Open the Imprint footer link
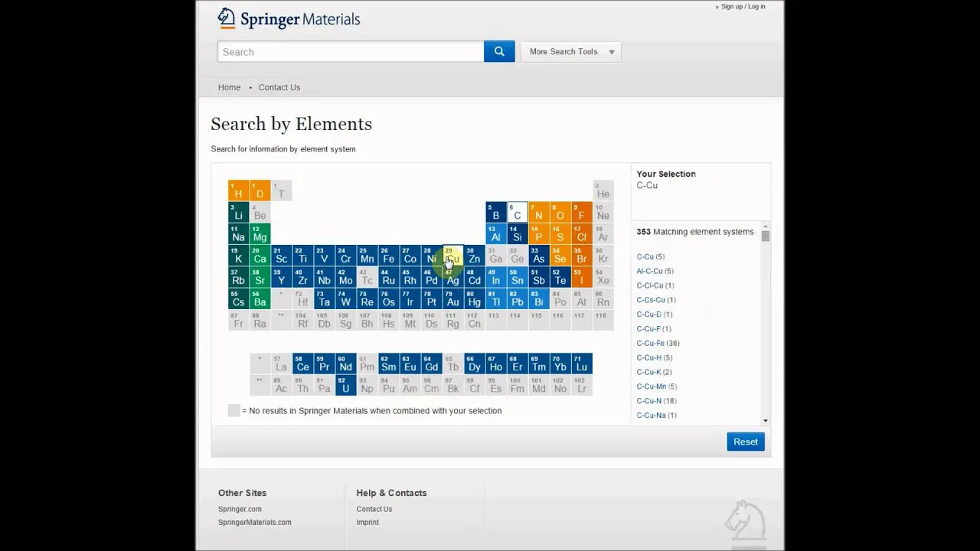Image resolution: width=980 pixels, height=551 pixels. pos(367,522)
